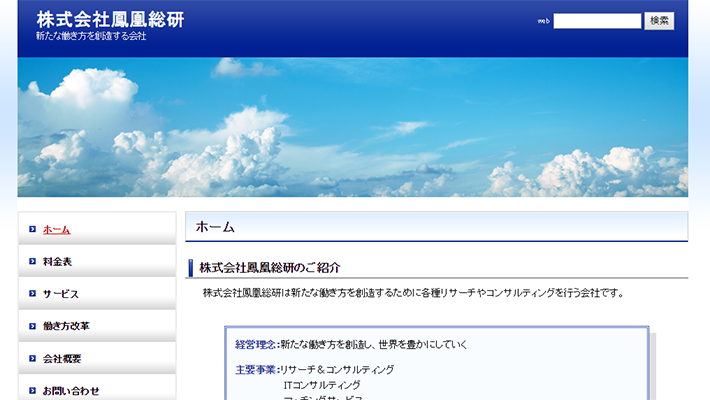Click arrow icon beside サービス menu item
Image resolution: width=710 pixels, height=400 pixels.
click(32, 294)
